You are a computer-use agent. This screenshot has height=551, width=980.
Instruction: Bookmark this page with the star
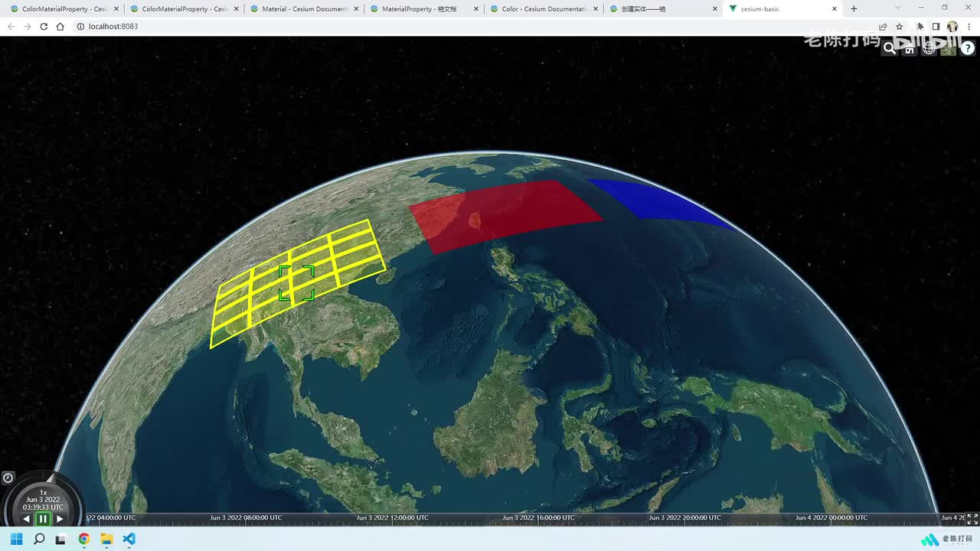900,27
